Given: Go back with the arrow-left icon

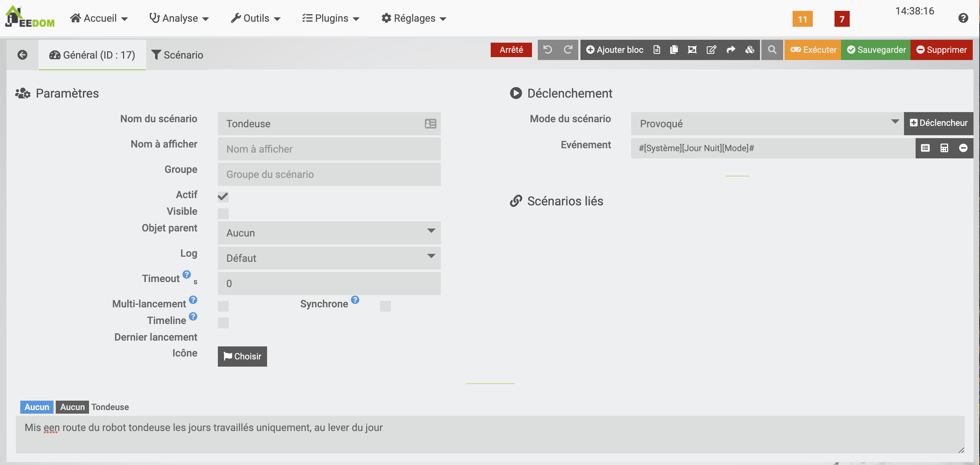Looking at the screenshot, I should pos(22,55).
